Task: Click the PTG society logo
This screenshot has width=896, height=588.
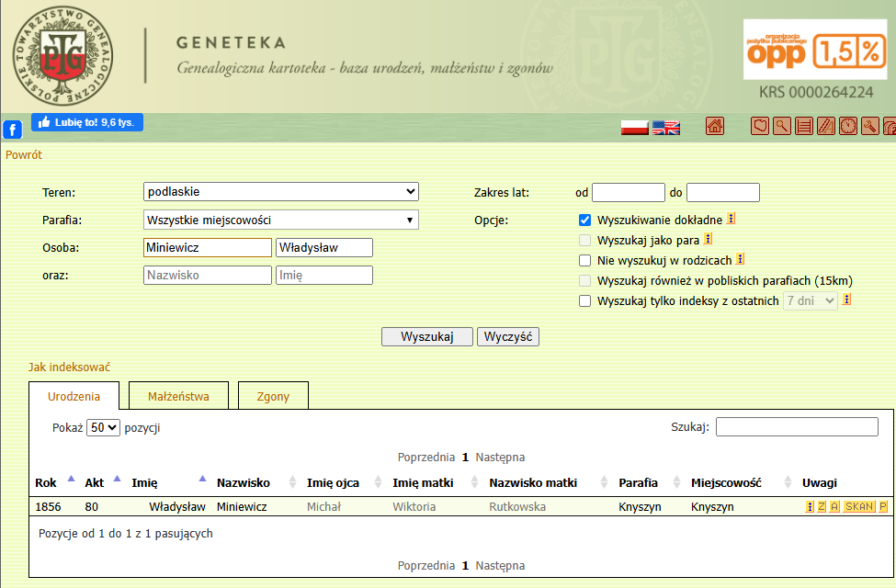Action: 62,56
